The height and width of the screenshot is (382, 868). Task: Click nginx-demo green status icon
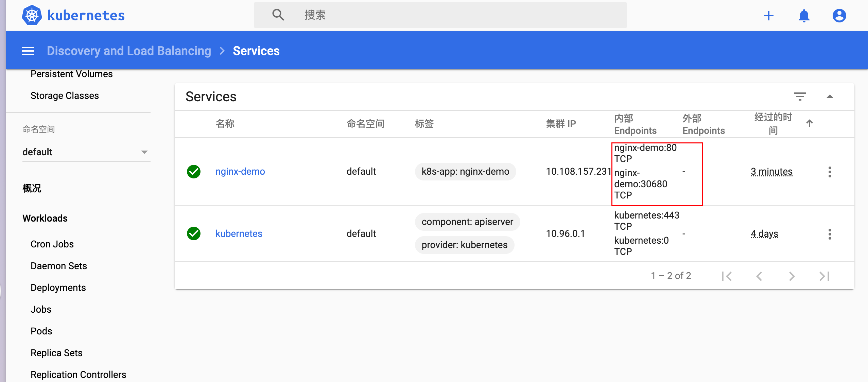tap(194, 172)
